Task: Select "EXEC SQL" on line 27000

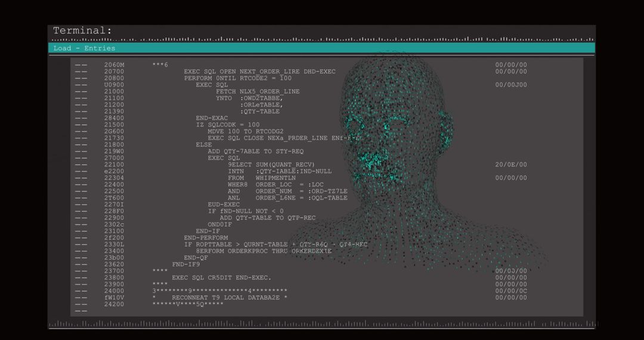Action: click(x=224, y=157)
